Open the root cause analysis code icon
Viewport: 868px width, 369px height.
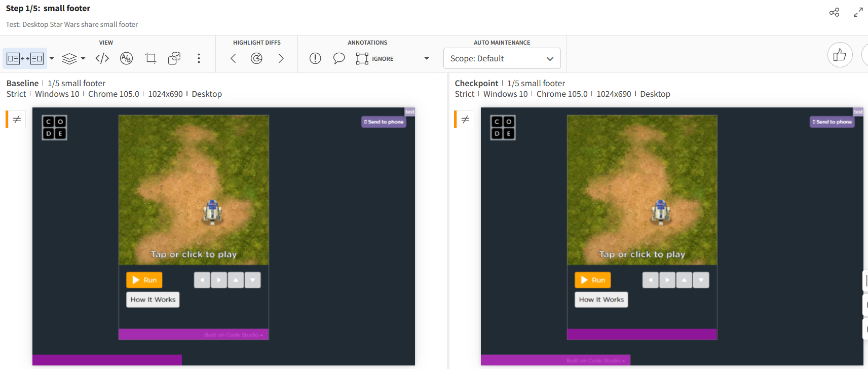pyautogui.click(x=102, y=58)
